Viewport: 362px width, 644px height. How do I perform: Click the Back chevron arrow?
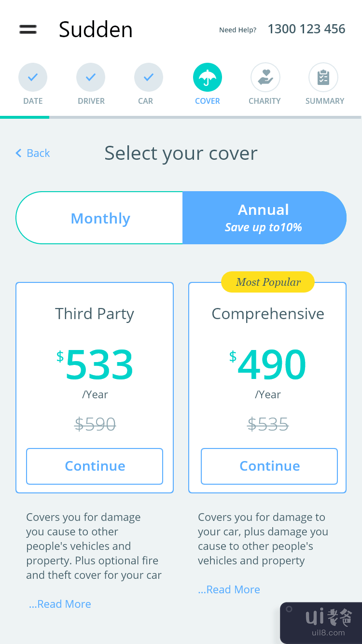pos(19,153)
